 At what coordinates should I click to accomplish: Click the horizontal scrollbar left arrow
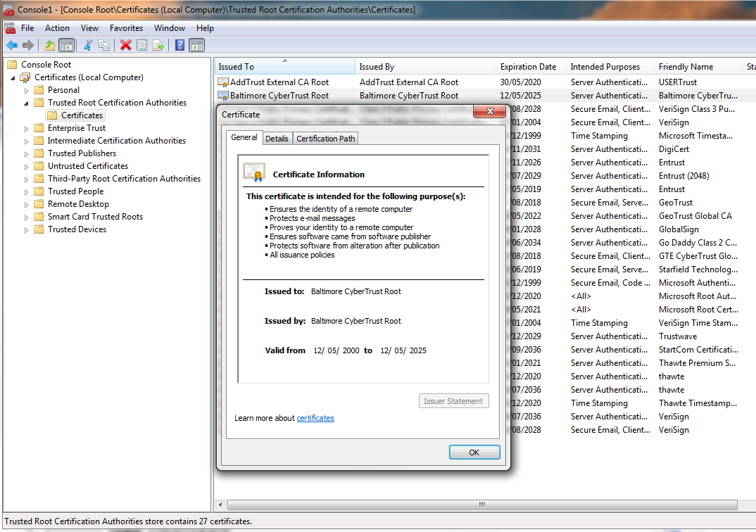(x=220, y=505)
